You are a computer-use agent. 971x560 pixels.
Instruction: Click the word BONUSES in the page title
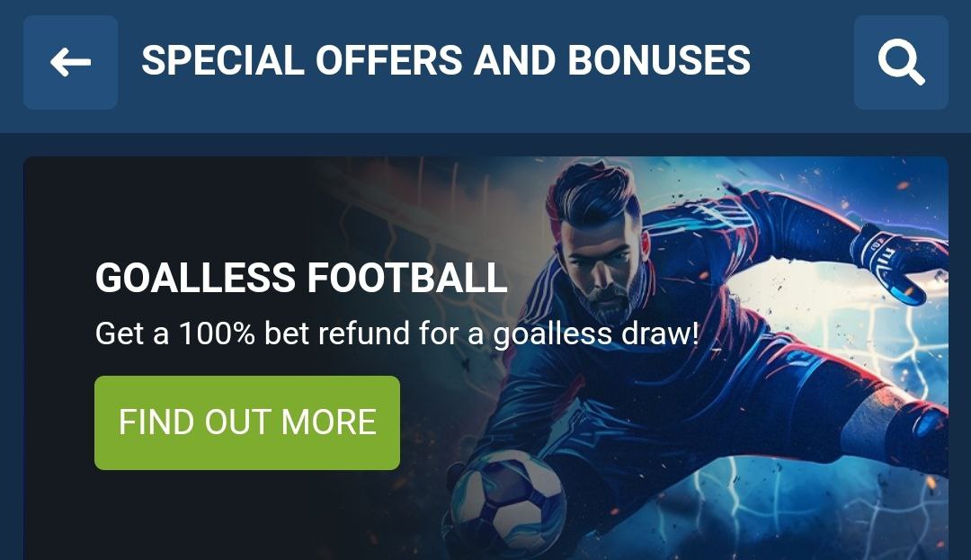659,60
